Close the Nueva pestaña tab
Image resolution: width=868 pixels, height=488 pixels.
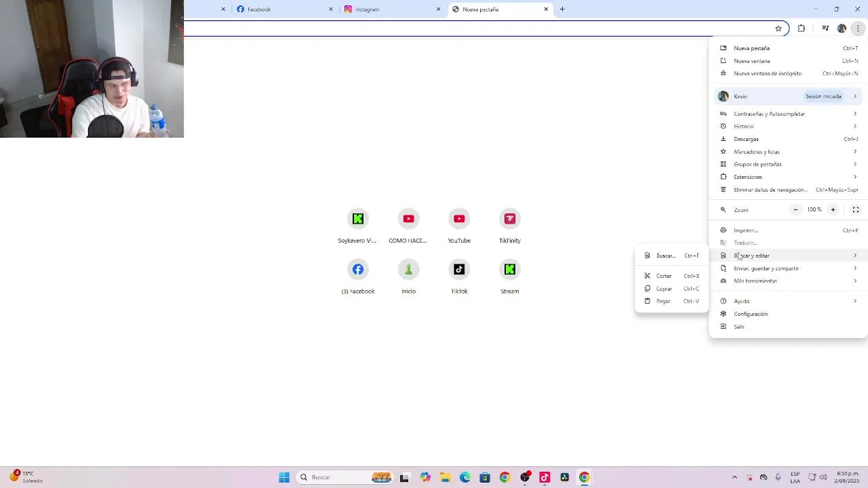click(546, 9)
